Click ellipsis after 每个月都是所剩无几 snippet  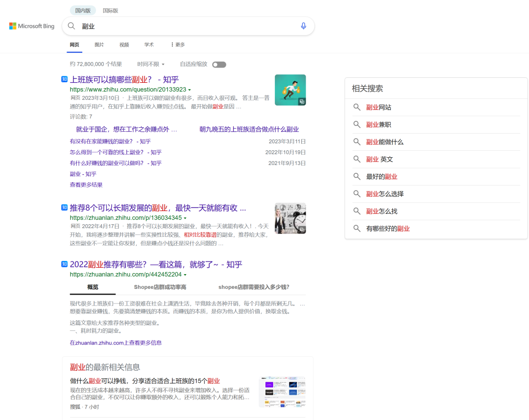point(302,303)
